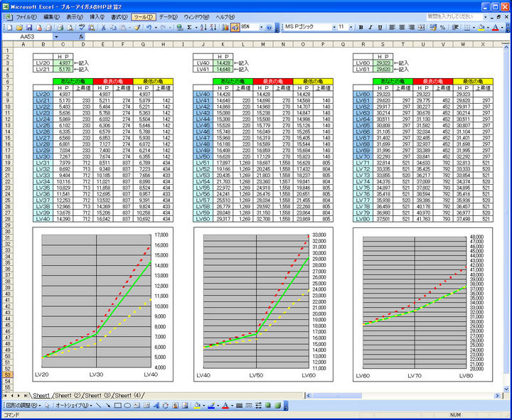The width and height of the screenshot is (512, 420).
Task: Open the 3-D style icon
Action: 277,406
